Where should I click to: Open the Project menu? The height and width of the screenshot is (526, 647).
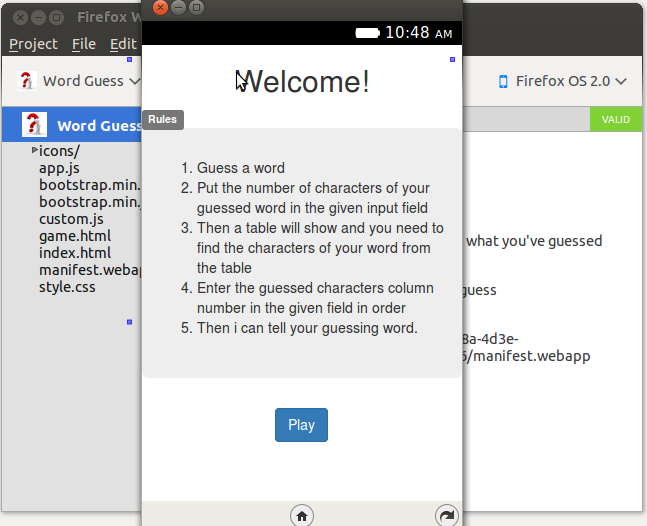point(33,44)
